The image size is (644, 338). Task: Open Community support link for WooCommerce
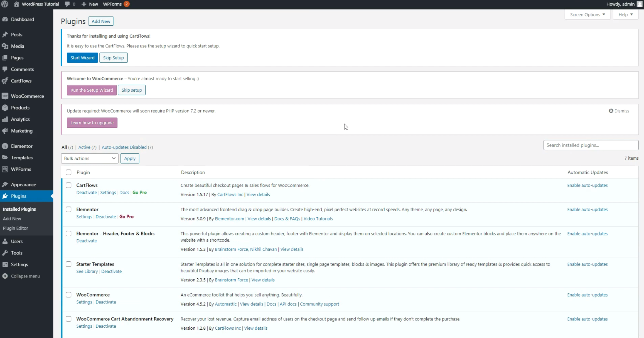(319, 304)
